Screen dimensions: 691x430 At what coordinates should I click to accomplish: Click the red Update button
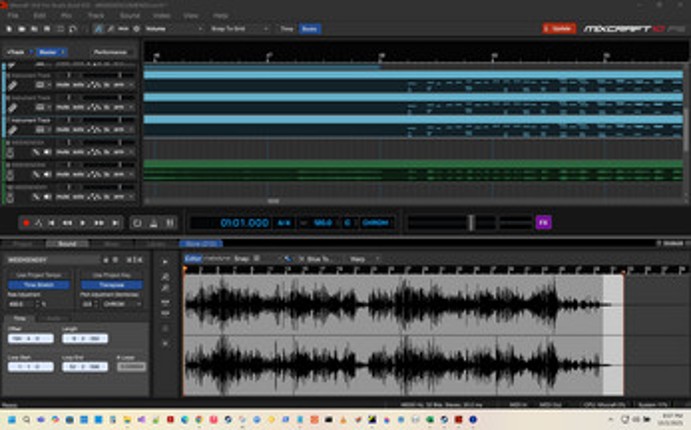pos(559,28)
